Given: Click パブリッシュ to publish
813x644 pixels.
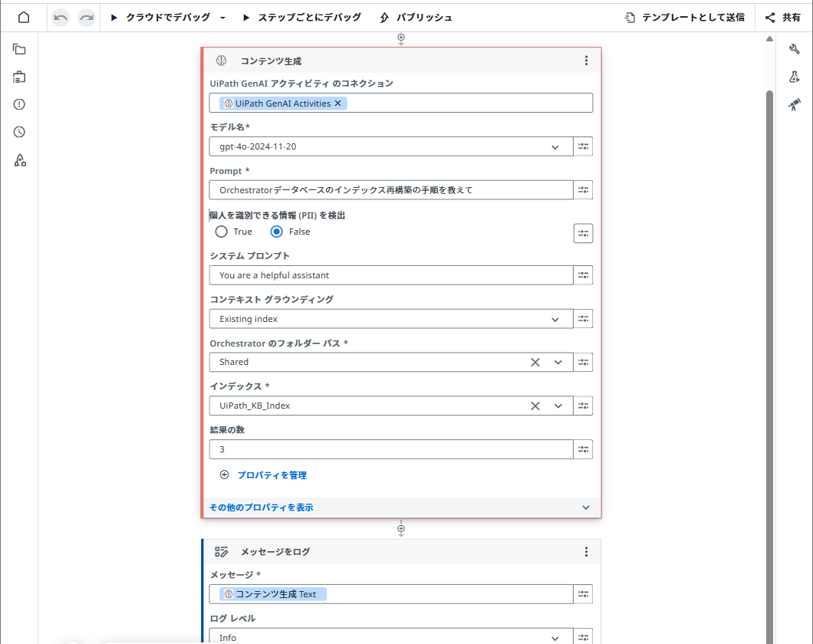Looking at the screenshot, I should (416, 18).
